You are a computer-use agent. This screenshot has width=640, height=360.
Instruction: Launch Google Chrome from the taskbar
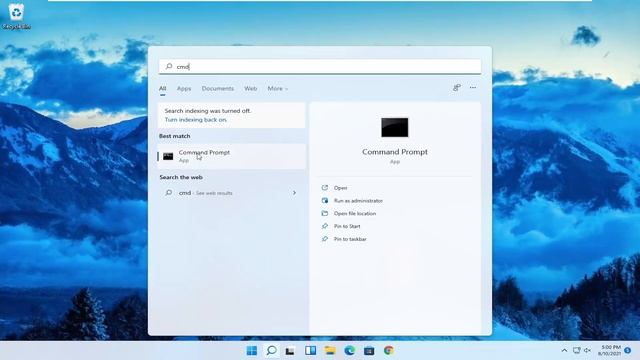[x=389, y=350]
